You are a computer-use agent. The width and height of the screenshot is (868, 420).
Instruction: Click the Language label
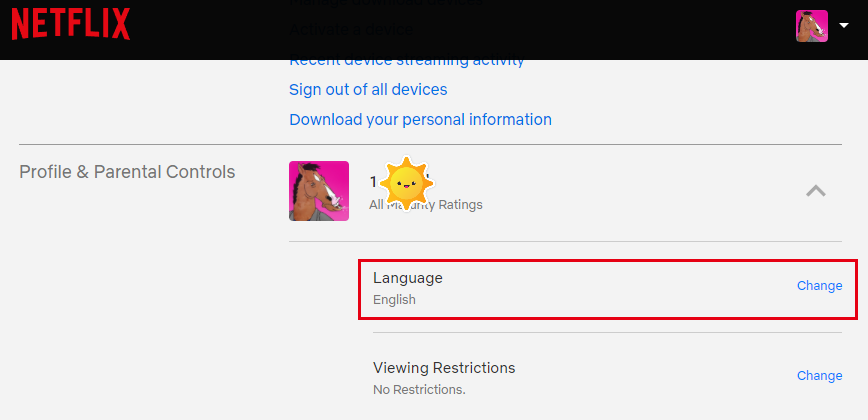(407, 278)
